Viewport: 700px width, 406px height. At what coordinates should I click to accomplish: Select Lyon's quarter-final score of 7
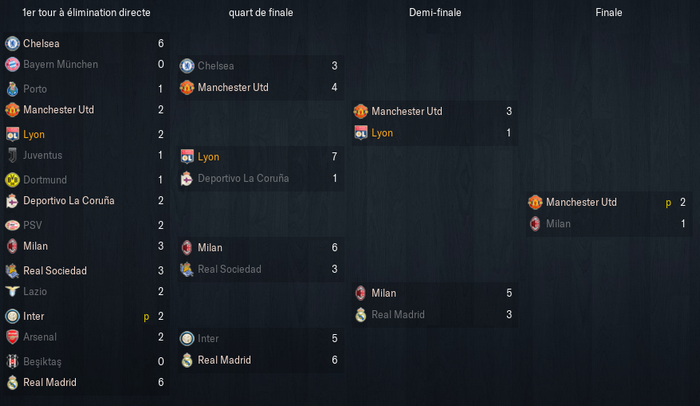pos(334,156)
